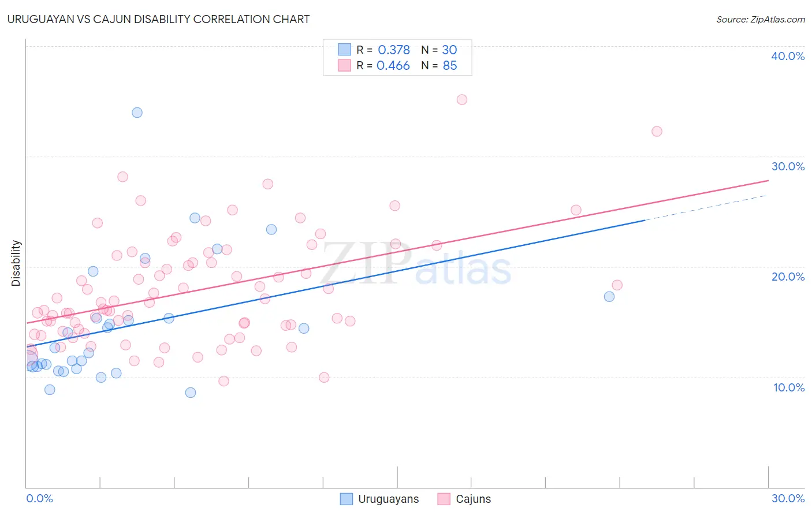Select the highest Cajun point near 35%

[x=462, y=99]
